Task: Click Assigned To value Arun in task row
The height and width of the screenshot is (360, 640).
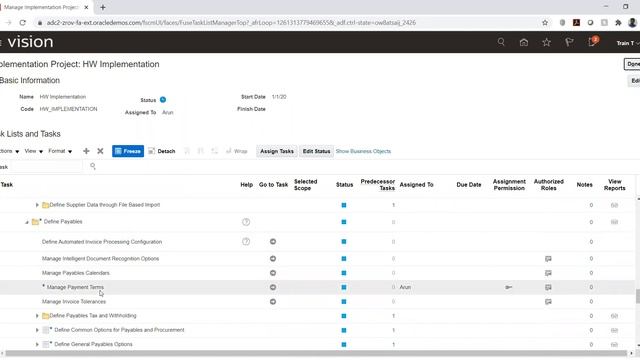Action: (405, 287)
